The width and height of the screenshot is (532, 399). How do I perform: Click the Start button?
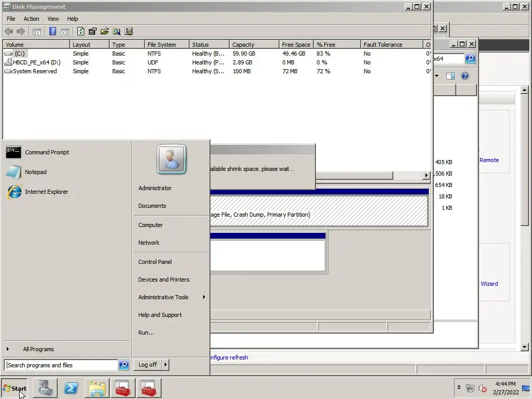pyautogui.click(x=15, y=388)
